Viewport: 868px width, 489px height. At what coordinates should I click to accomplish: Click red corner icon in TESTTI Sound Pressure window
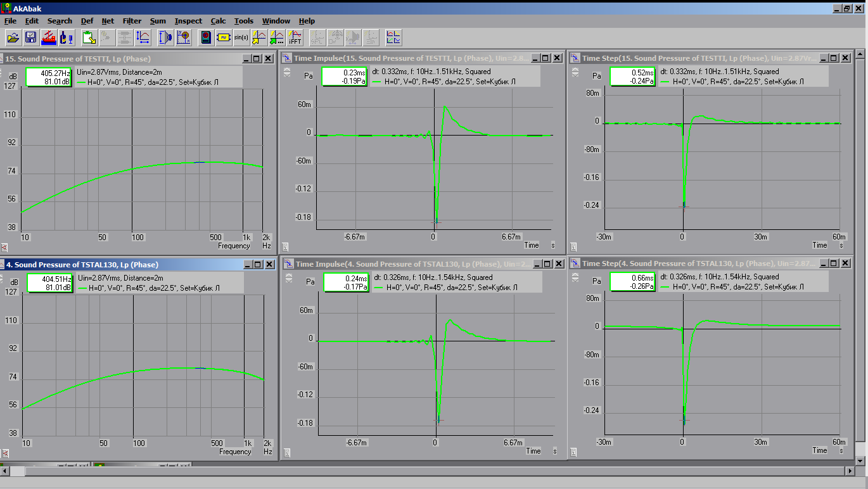[4, 248]
